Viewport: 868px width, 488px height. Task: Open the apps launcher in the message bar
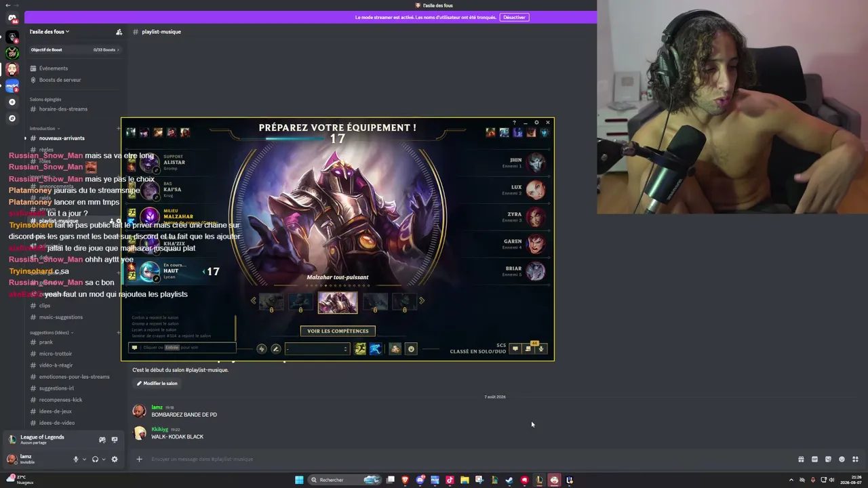[x=855, y=459]
